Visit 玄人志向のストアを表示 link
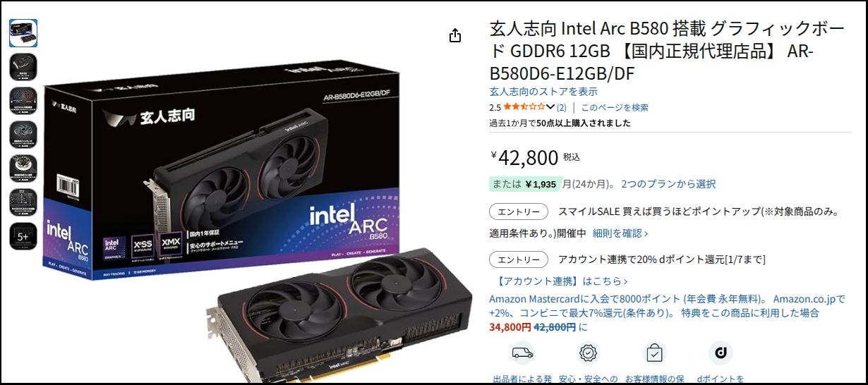The image size is (868, 385). tap(543, 92)
